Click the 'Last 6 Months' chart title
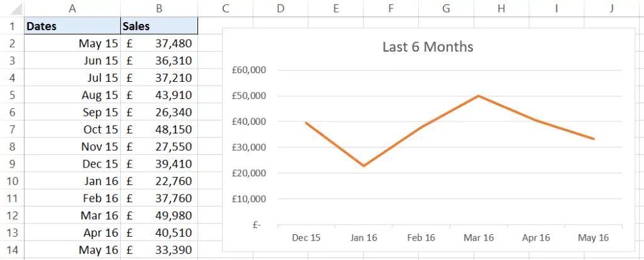644x260 pixels. (x=428, y=47)
